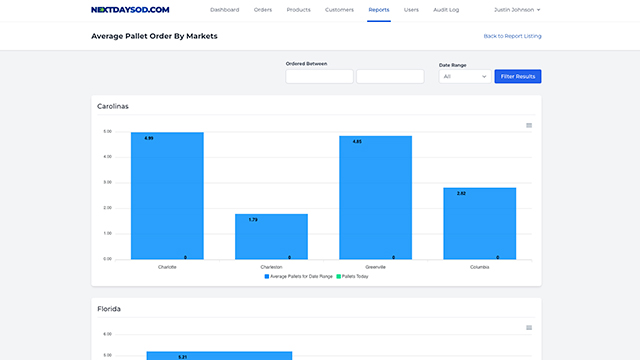Open the Customers tab

[339, 10]
